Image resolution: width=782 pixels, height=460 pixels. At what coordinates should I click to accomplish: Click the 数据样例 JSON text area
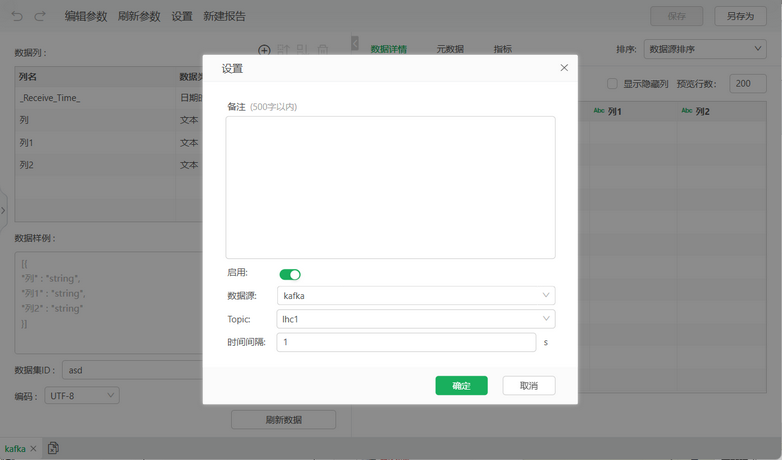coord(109,302)
